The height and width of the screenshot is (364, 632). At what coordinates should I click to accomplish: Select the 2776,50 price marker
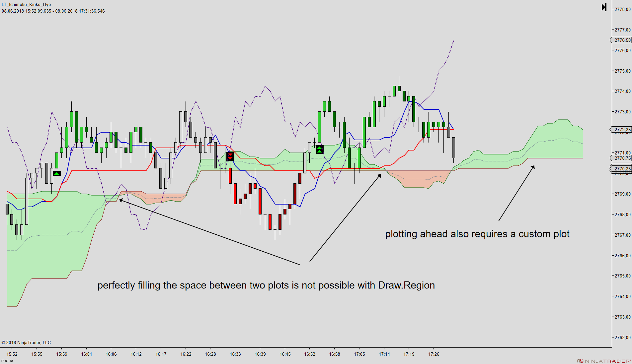click(621, 40)
